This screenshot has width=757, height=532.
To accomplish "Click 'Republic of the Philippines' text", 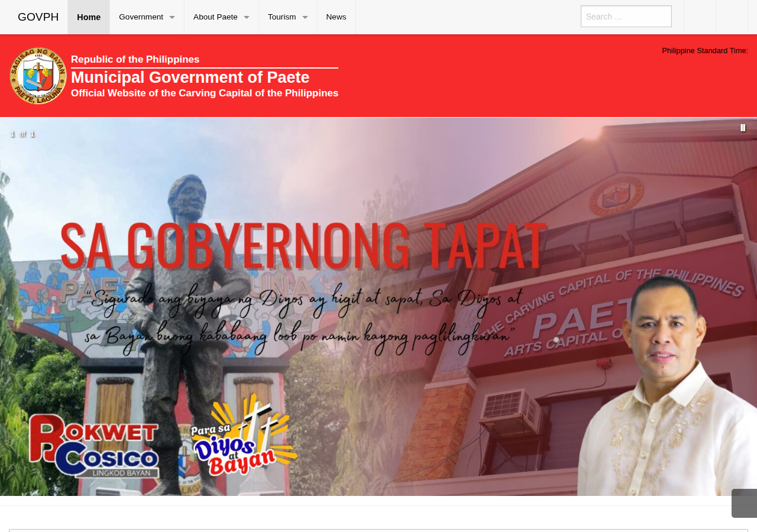I will (x=135, y=60).
